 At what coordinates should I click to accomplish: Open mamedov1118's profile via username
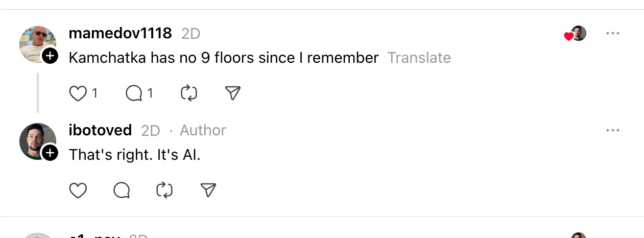coord(120,33)
